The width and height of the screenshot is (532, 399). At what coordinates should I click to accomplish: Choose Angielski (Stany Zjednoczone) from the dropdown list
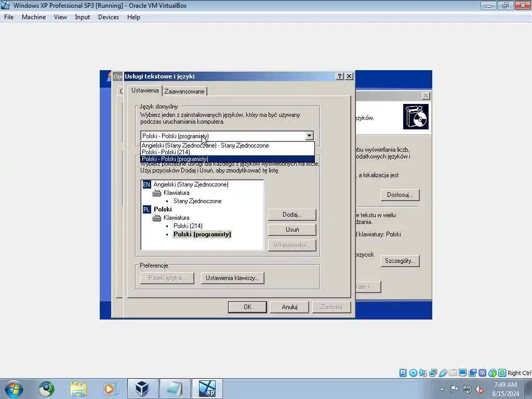[x=228, y=145]
